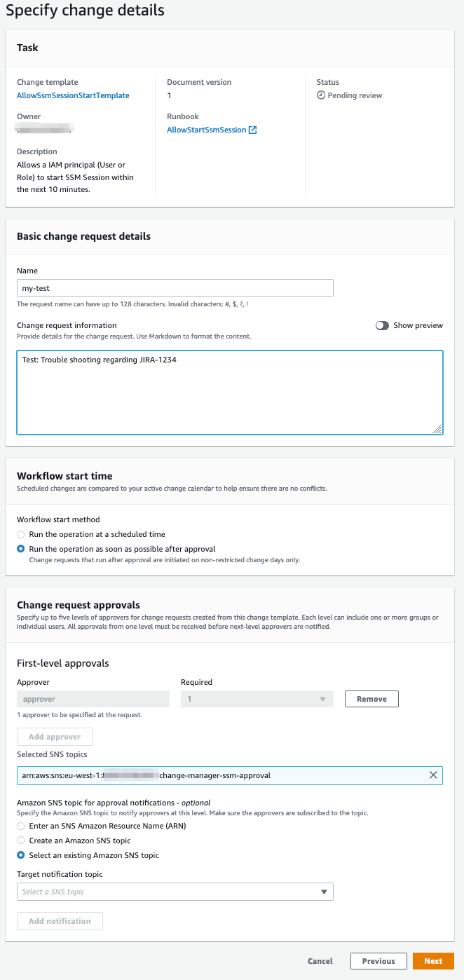Image resolution: width=464 pixels, height=980 pixels.
Task: Click the Name field containing my-test
Action: click(175, 287)
